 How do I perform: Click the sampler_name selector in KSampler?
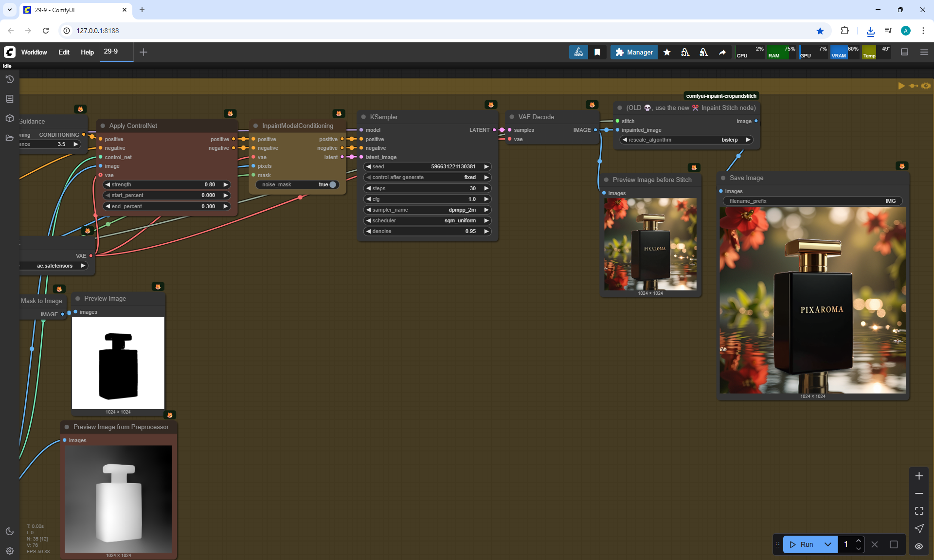click(x=427, y=210)
